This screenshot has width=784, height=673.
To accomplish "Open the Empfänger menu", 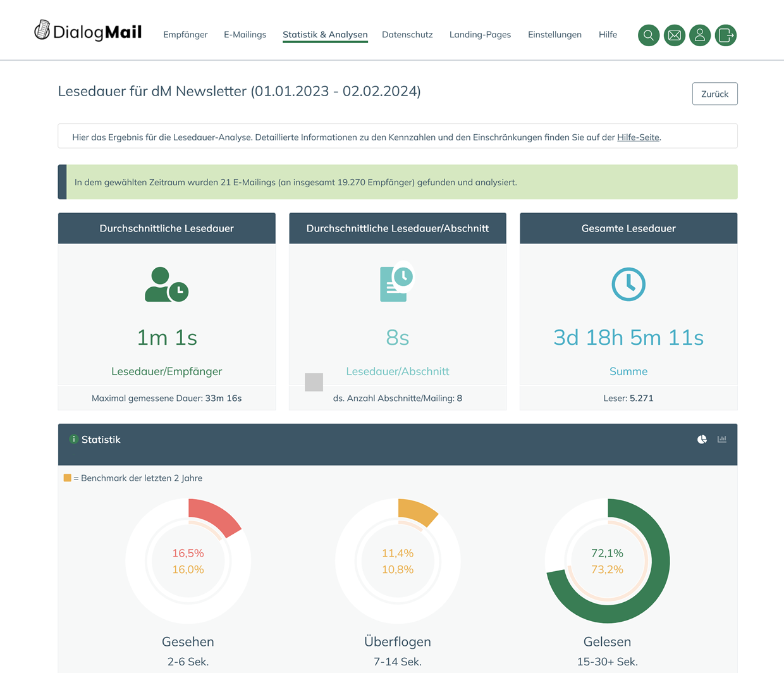I will pos(185,35).
